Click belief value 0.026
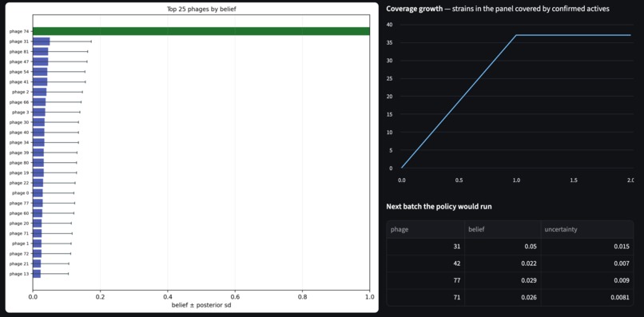Image resolution: width=644 pixels, height=317 pixels. click(503, 297)
